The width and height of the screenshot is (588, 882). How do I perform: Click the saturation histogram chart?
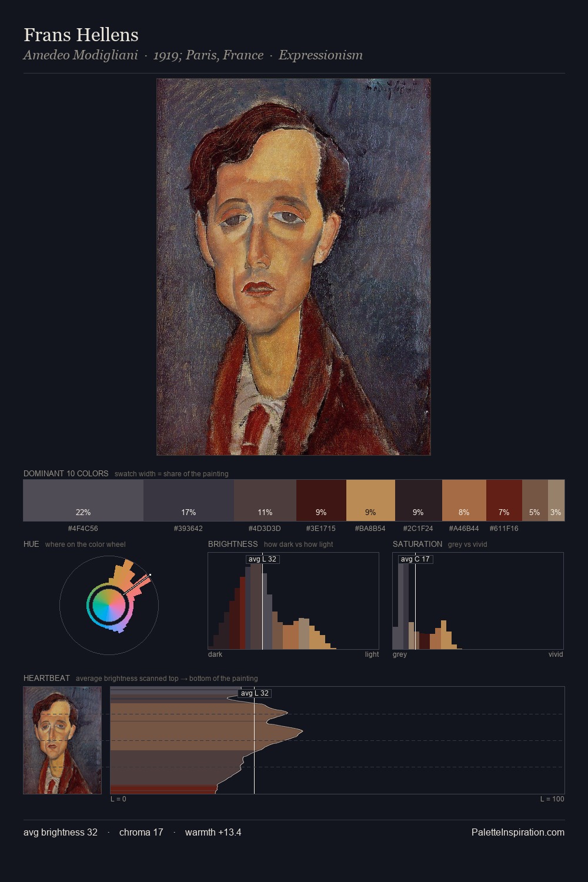click(478, 601)
